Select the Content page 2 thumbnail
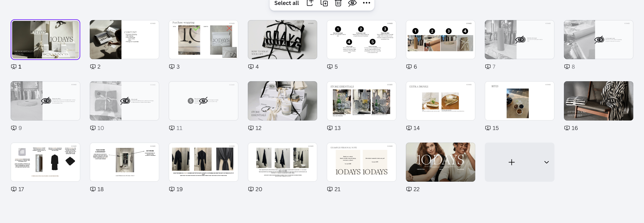Viewport: 644px width, 223px height. point(124,40)
